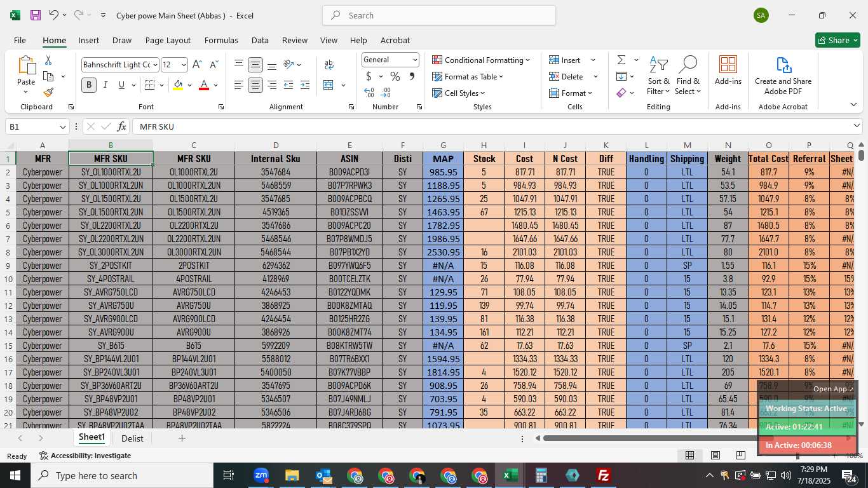Open the font size dropdown

(x=184, y=65)
